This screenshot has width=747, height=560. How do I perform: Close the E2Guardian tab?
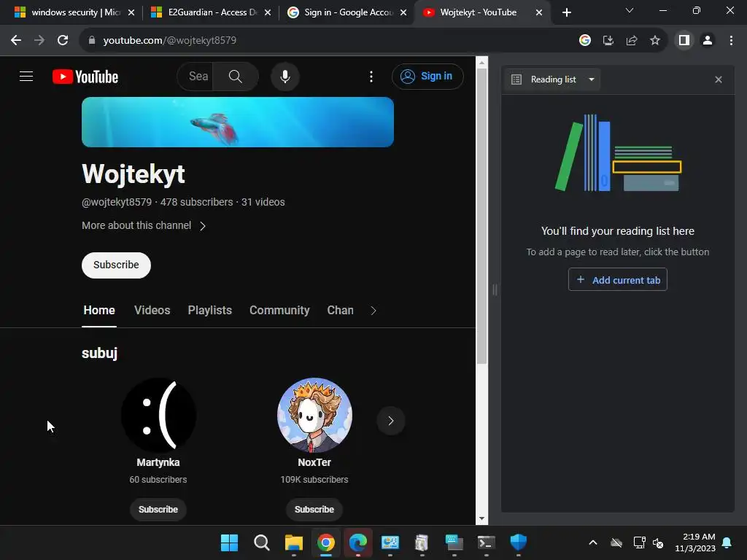point(268,12)
